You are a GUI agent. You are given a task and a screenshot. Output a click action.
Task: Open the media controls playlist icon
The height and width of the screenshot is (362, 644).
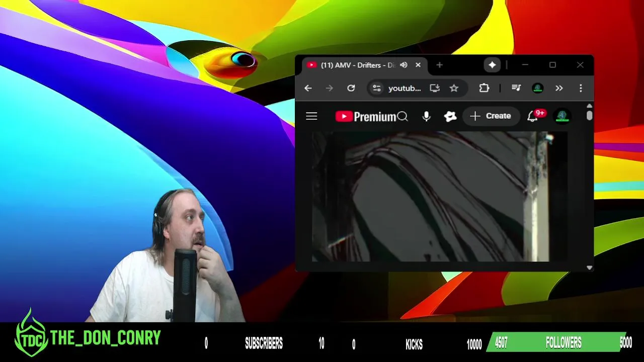coord(516,88)
